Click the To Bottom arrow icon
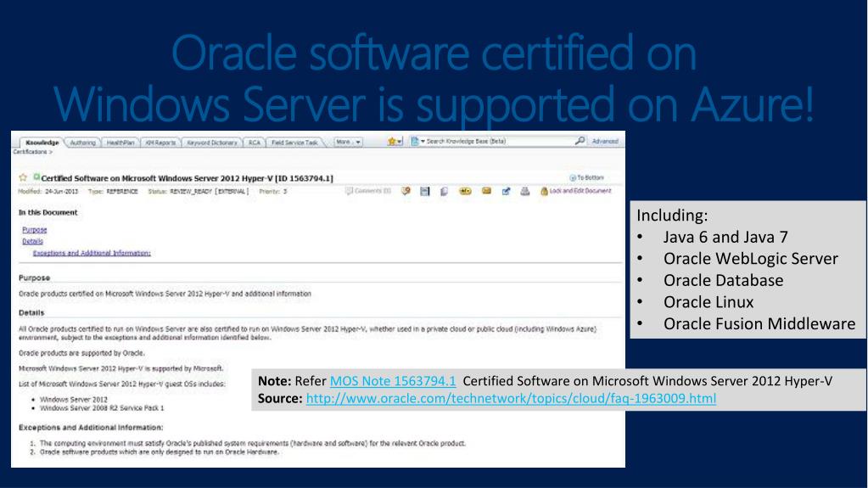Screen dimensions: 868x488 coord(573,178)
